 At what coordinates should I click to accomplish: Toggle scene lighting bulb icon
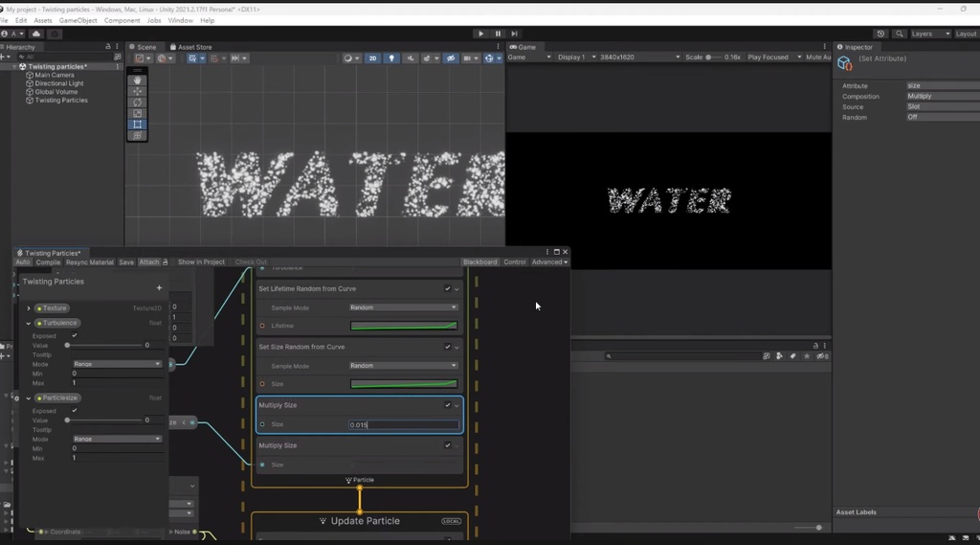click(x=391, y=58)
